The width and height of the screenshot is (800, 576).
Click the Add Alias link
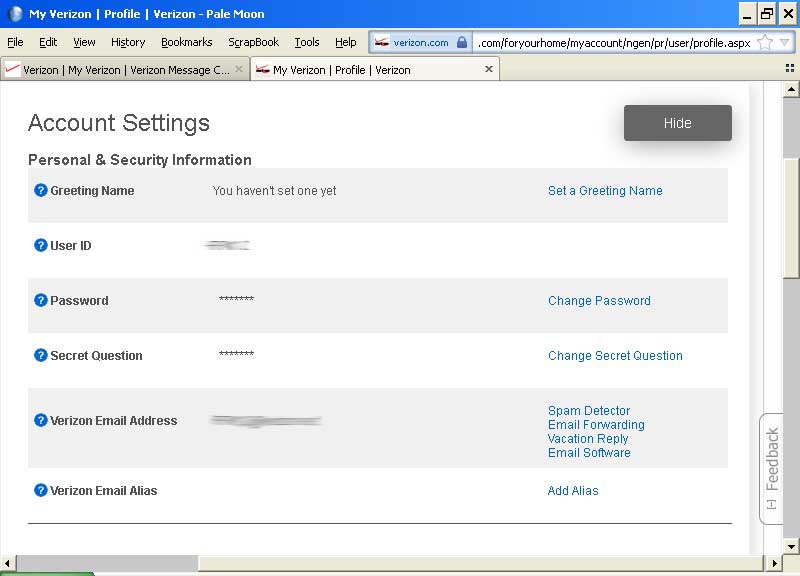(x=572, y=491)
